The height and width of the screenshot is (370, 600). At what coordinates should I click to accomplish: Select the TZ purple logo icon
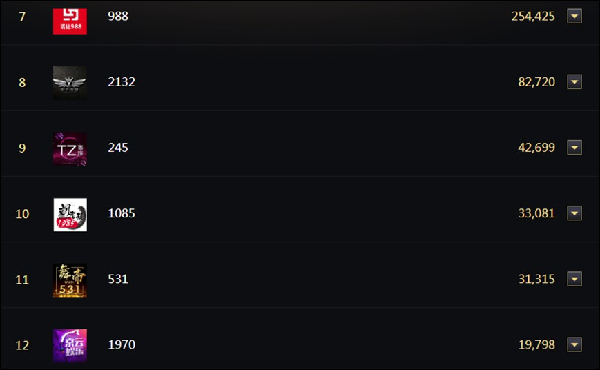coord(70,149)
